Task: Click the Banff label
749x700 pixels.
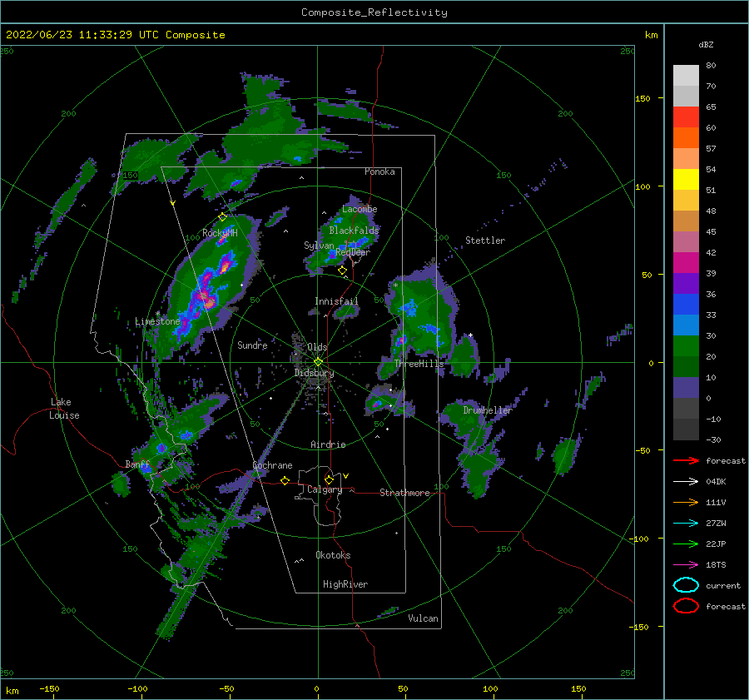Action: (x=137, y=464)
